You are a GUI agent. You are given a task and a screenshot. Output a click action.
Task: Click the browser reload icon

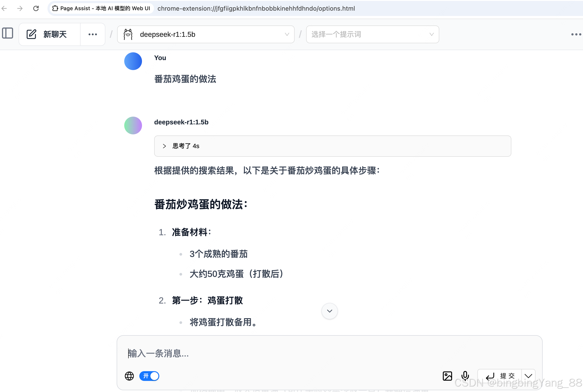(x=36, y=8)
